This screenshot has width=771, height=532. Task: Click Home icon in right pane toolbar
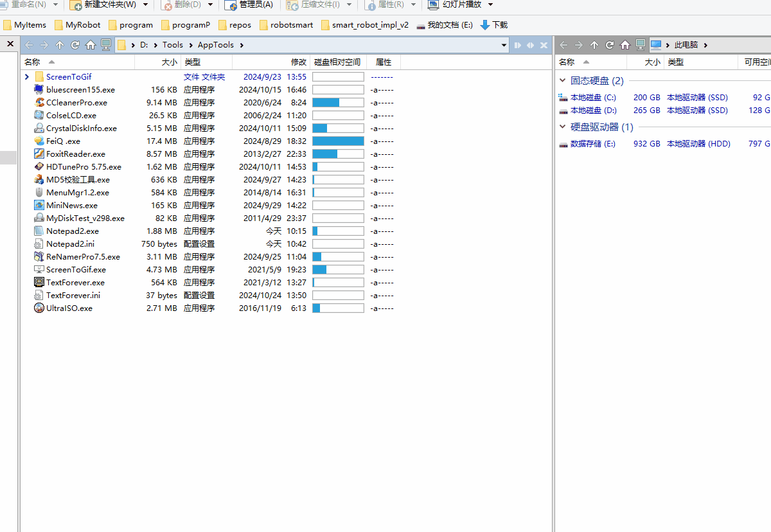coord(625,45)
